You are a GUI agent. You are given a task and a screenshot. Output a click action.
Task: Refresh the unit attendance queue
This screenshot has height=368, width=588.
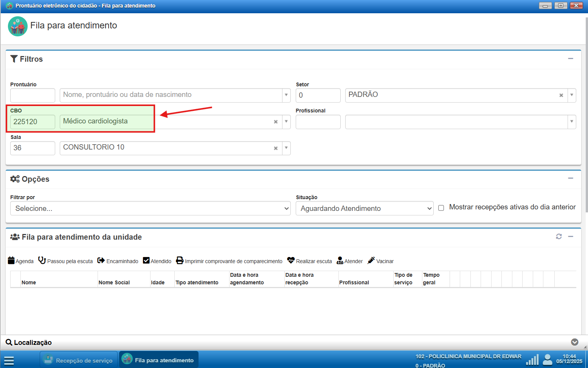coord(559,237)
